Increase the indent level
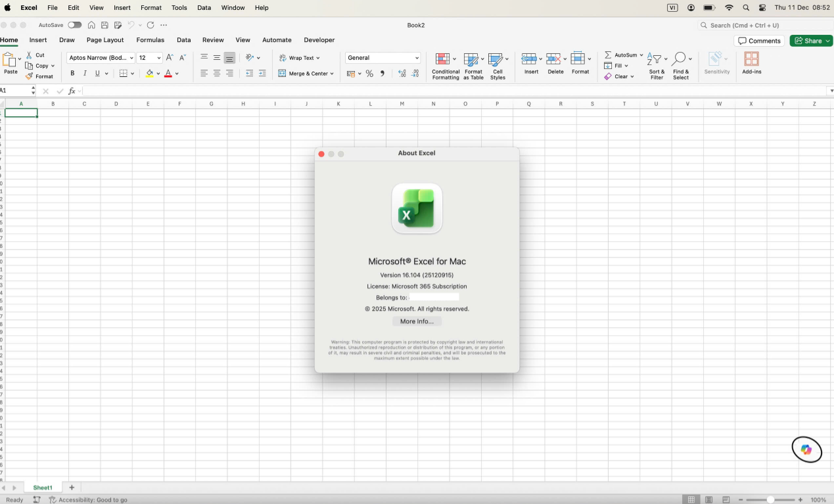Screen dimensions: 834x504 tap(262, 74)
